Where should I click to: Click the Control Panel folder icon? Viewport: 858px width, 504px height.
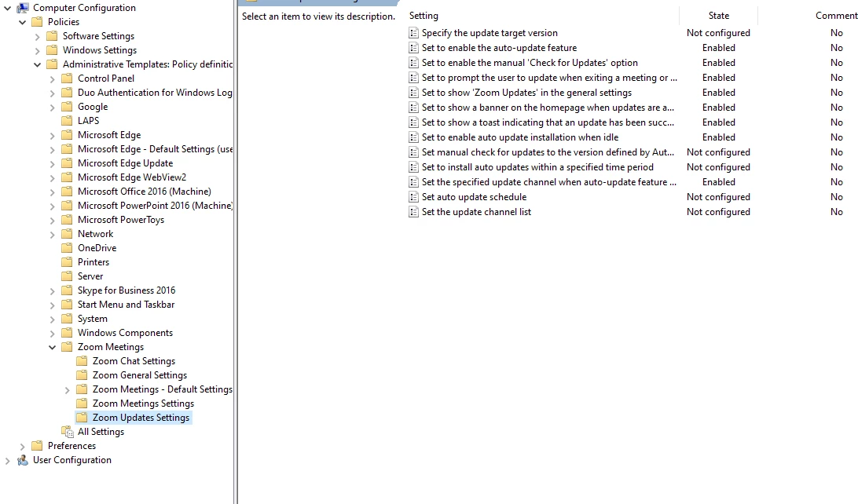pyautogui.click(x=67, y=79)
